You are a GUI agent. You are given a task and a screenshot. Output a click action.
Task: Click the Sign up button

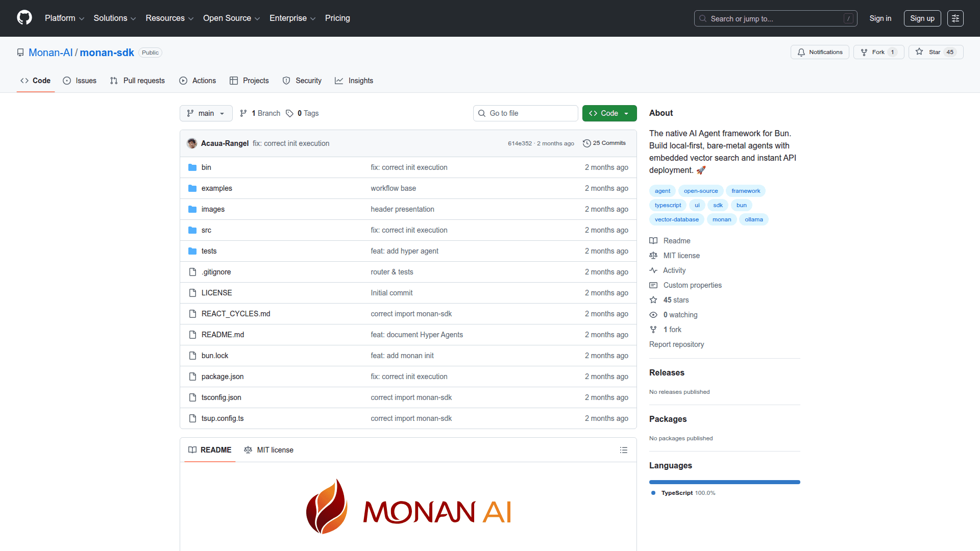click(x=922, y=18)
